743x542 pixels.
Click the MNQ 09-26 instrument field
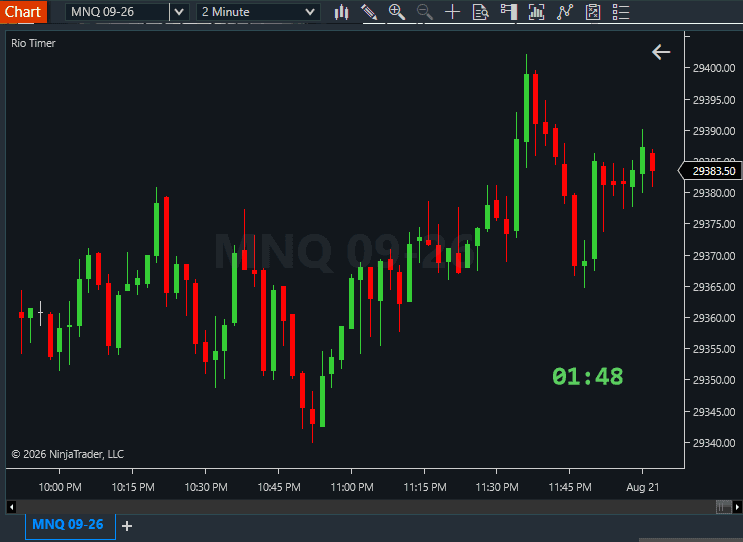(118, 12)
